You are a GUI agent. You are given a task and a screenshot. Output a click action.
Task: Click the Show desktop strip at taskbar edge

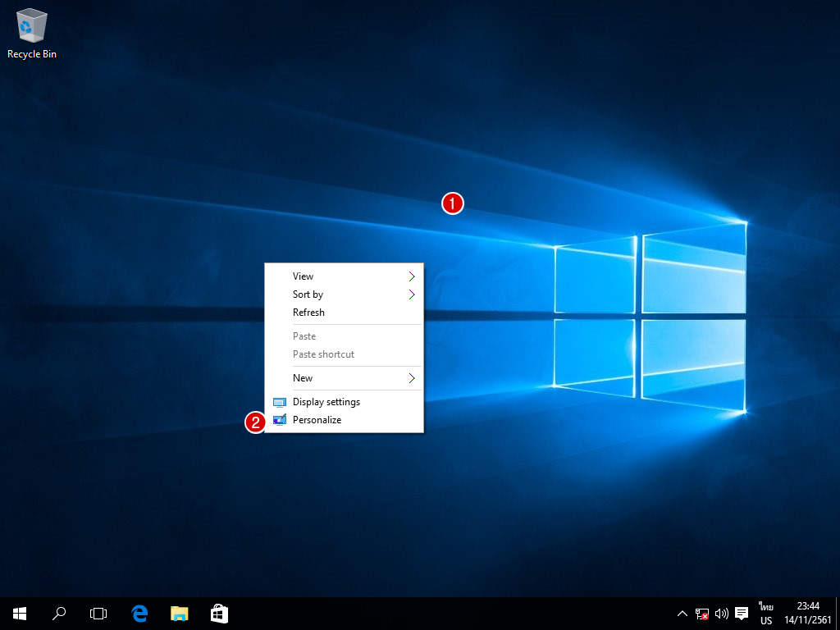point(838,614)
